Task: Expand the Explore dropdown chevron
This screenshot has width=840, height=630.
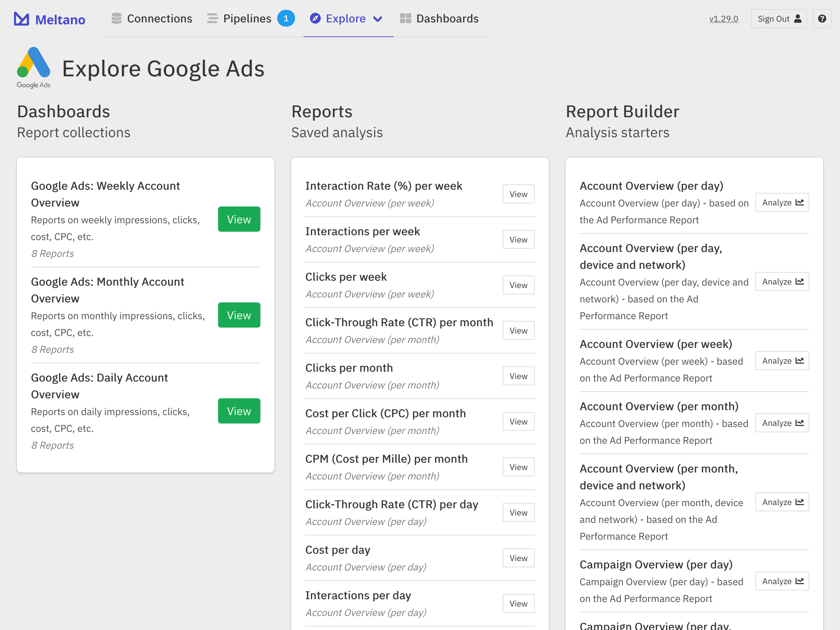Action: 377,19
